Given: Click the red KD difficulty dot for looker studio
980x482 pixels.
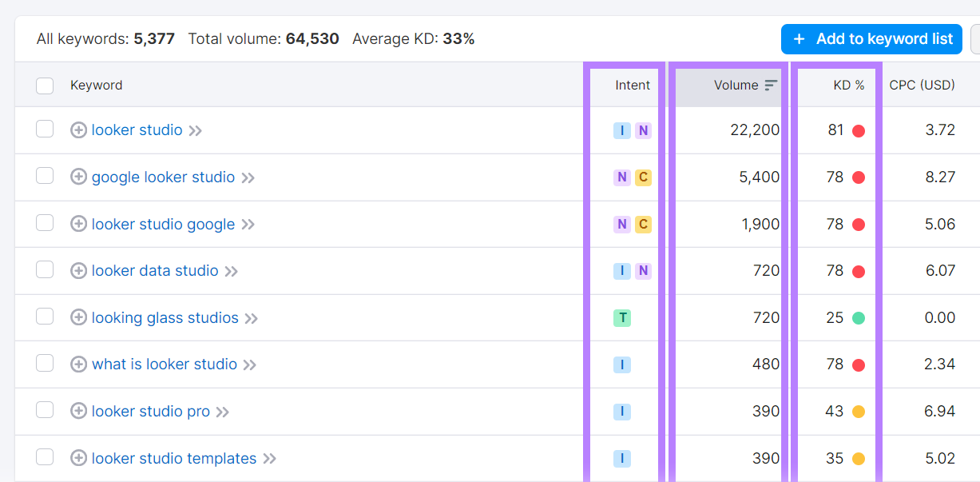Looking at the screenshot, I should pos(859,129).
